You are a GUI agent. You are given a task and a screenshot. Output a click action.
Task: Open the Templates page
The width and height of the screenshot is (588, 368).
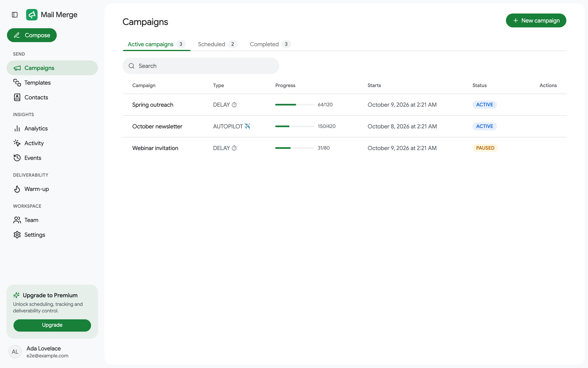52,83
